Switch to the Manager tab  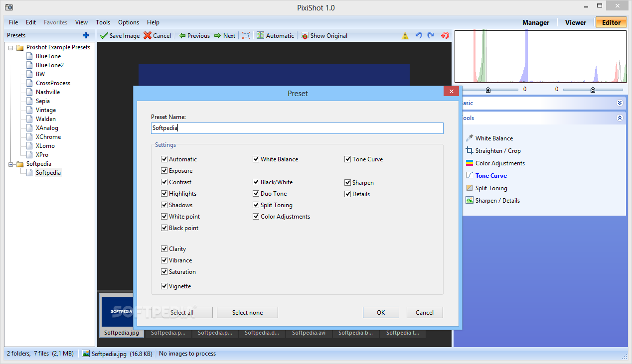click(x=536, y=22)
